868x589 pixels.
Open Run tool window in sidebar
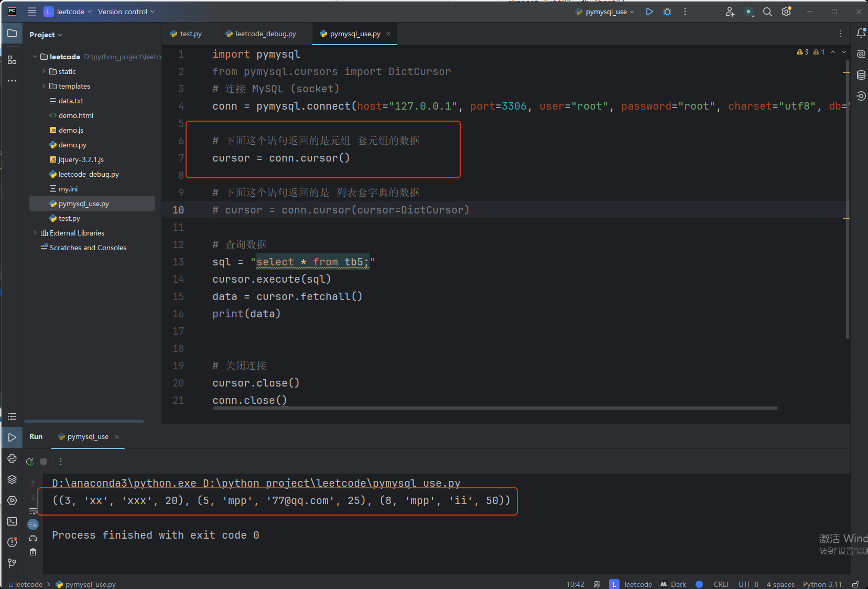click(12, 437)
